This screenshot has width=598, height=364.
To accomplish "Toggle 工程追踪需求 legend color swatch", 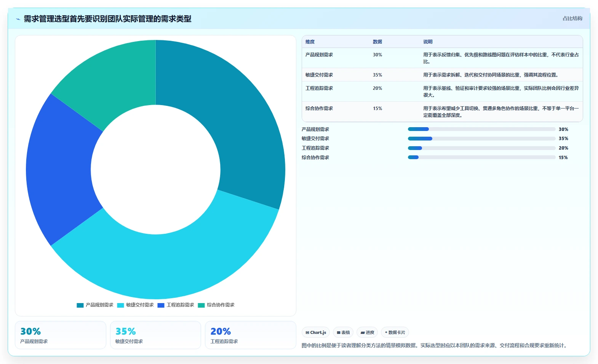I will [x=161, y=305].
